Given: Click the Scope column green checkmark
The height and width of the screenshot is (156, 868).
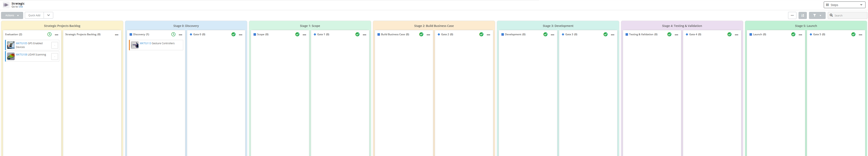Looking at the screenshot, I should (x=297, y=34).
